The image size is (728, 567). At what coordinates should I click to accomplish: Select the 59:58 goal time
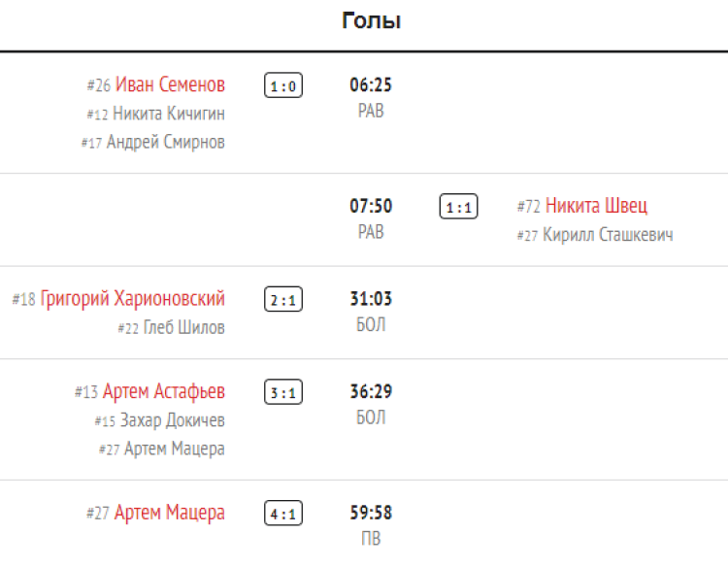(371, 513)
